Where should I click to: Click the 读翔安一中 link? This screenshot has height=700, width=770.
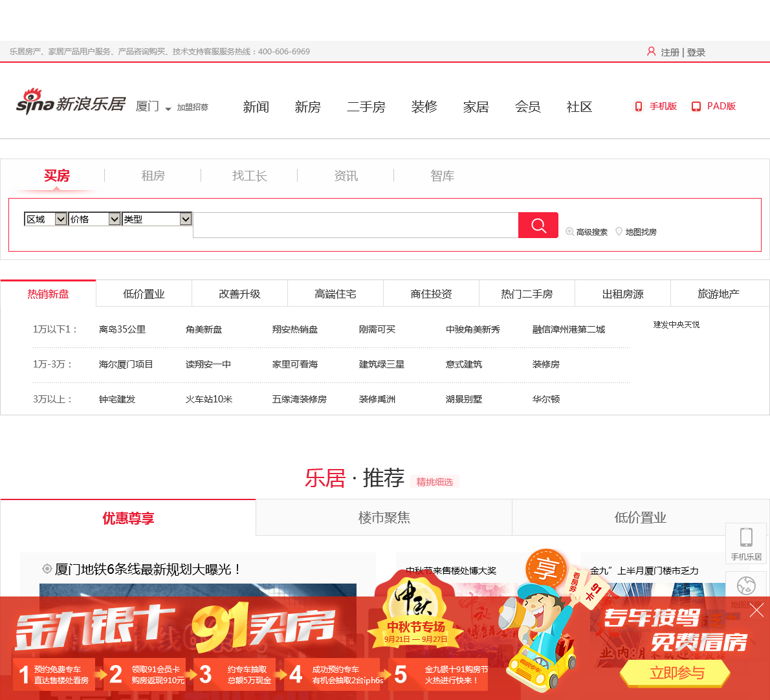pos(208,364)
